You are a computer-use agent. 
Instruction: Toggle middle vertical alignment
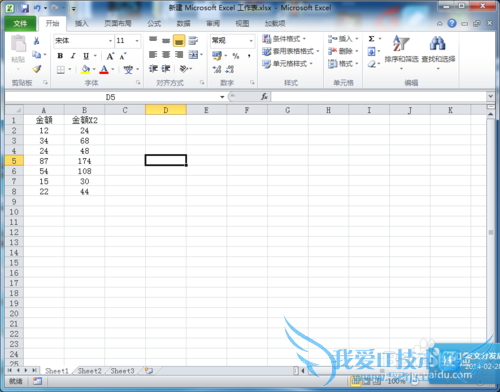click(166, 40)
